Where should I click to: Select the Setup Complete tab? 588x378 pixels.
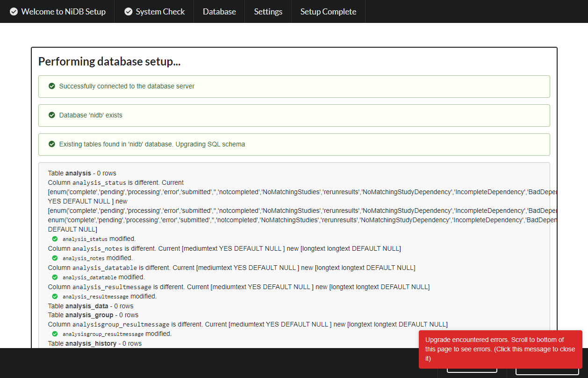[x=328, y=11]
